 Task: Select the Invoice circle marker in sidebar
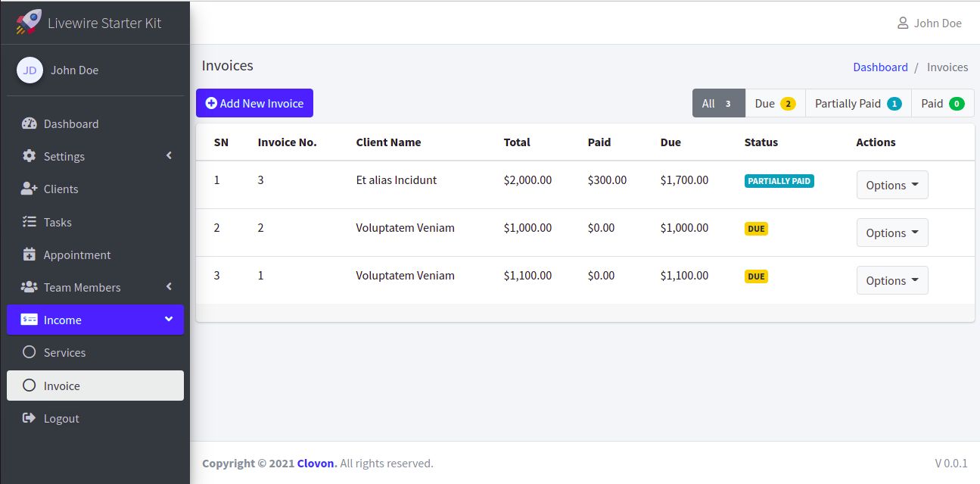tap(30, 386)
